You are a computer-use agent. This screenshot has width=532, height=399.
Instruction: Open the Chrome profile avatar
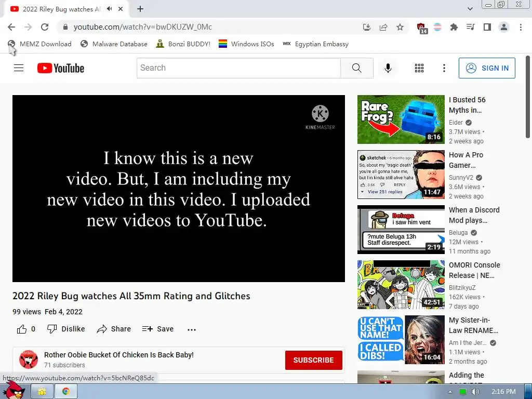[x=504, y=27]
